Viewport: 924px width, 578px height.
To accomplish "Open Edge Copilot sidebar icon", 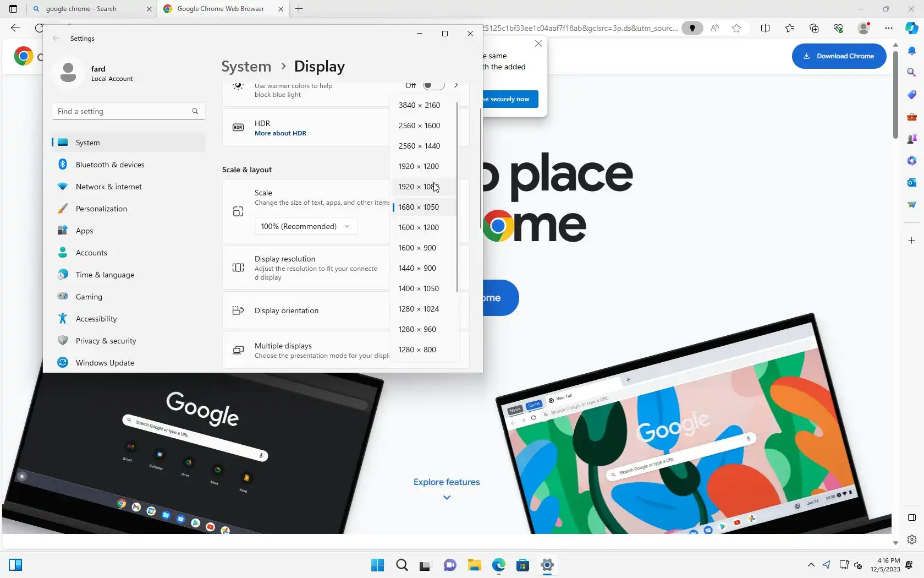I will coord(911,28).
